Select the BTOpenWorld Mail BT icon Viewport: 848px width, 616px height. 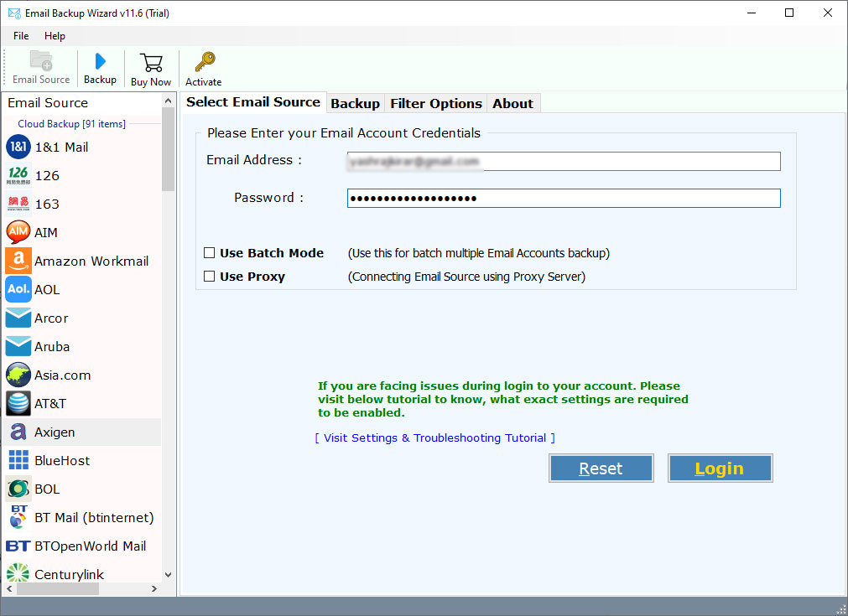(18, 546)
